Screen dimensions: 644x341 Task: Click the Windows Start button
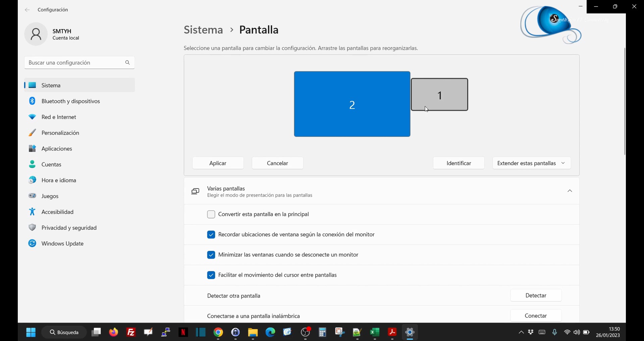tap(31, 332)
